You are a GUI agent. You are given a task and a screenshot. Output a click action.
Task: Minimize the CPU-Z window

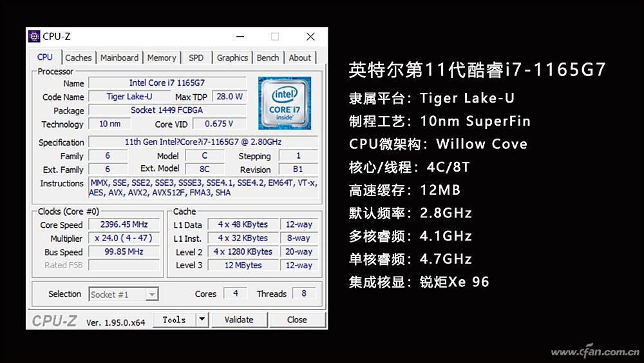point(240,37)
